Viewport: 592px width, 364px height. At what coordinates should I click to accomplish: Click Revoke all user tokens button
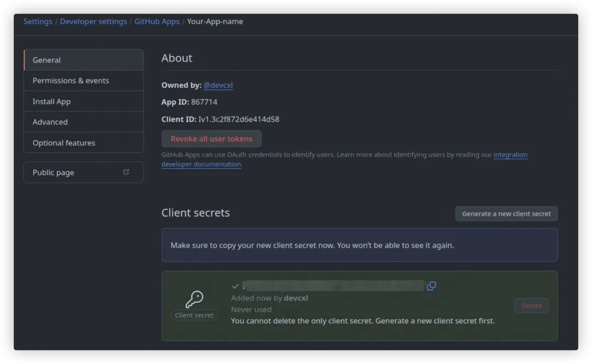(212, 139)
